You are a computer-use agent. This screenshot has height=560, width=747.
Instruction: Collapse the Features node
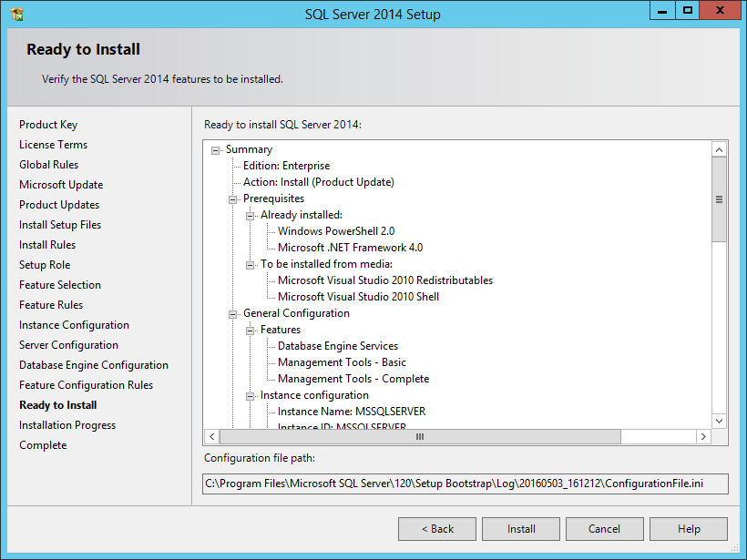pyautogui.click(x=250, y=331)
